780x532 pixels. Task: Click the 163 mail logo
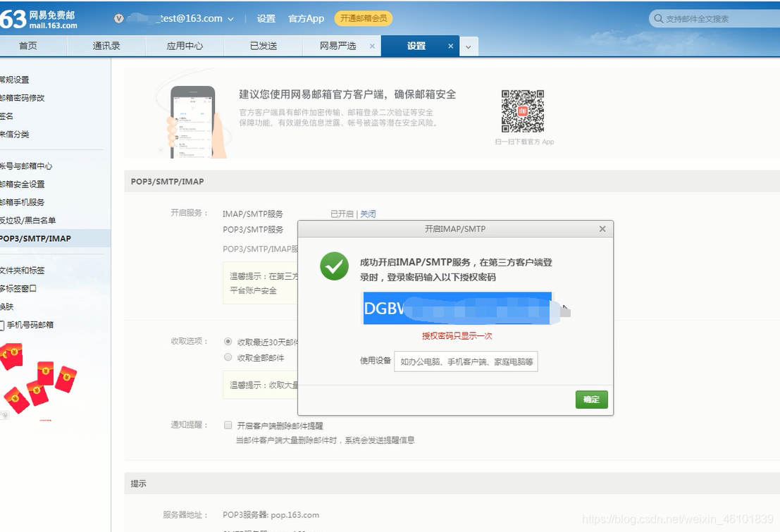coord(39,19)
